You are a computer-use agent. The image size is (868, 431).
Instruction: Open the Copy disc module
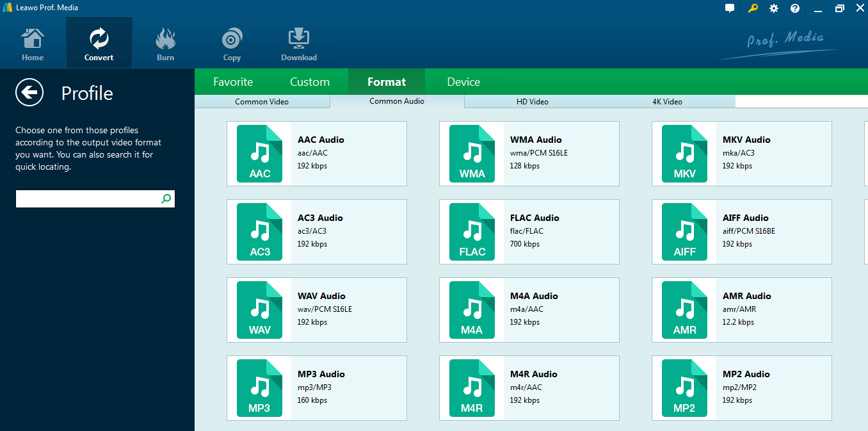232,44
